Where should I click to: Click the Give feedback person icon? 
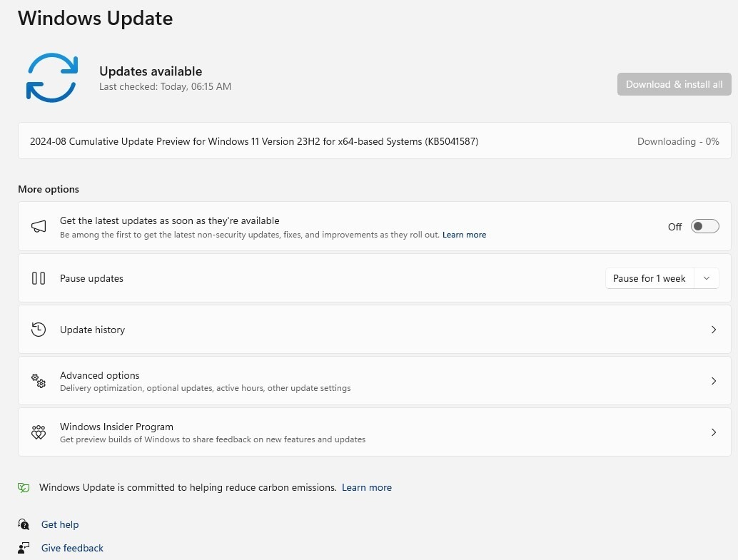(x=24, y=548)
